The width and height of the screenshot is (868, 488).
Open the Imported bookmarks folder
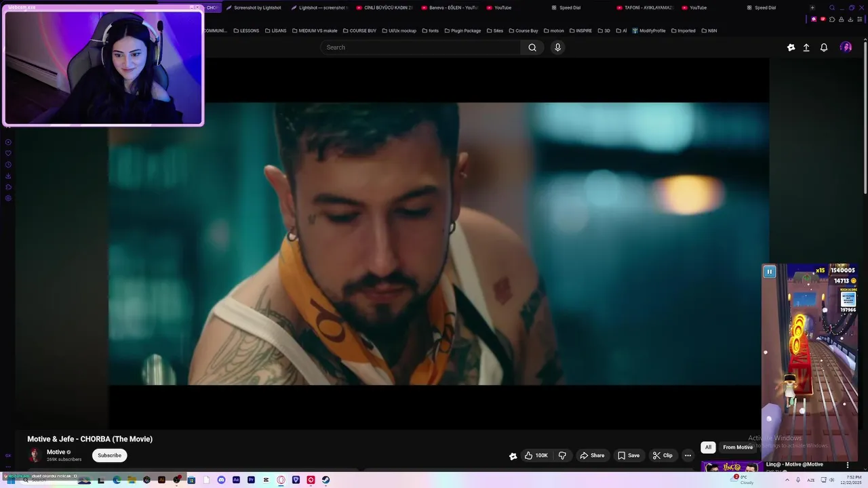pos(683,30)
